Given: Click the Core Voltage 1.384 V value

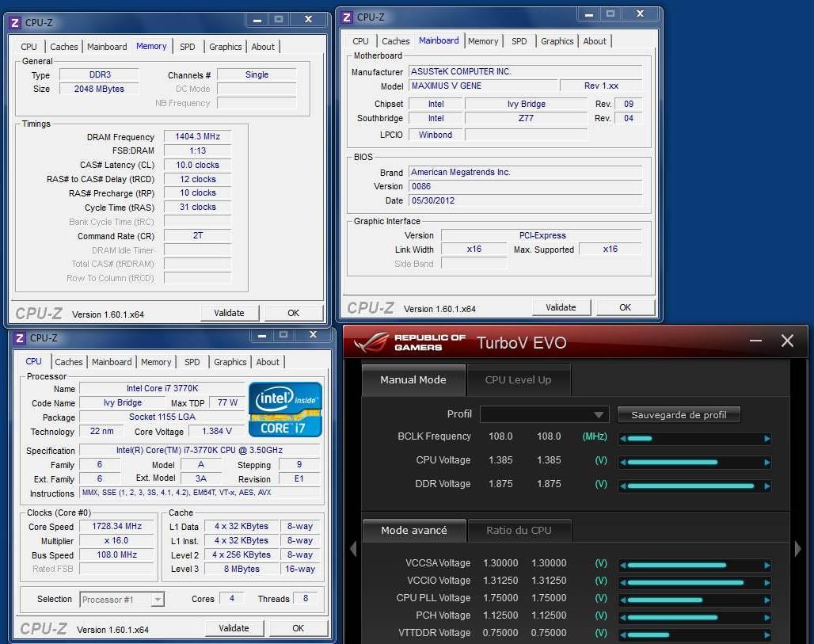Looking at the screenshot, I should pos(217,431).
